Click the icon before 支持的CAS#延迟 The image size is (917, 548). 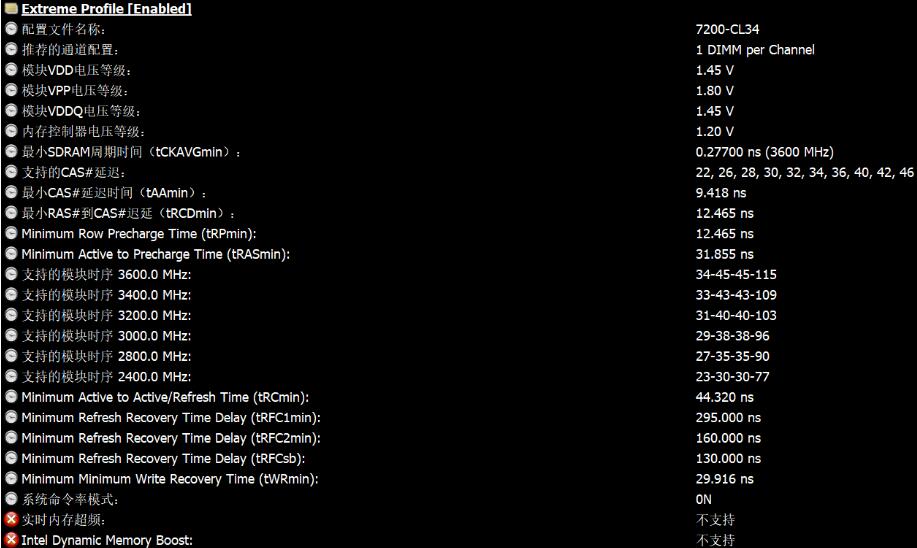pos(11,172)
